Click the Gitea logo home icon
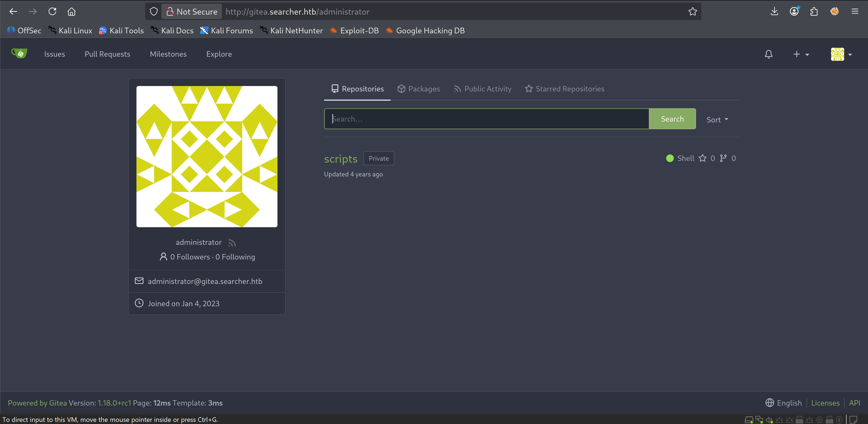 [19, 53]
